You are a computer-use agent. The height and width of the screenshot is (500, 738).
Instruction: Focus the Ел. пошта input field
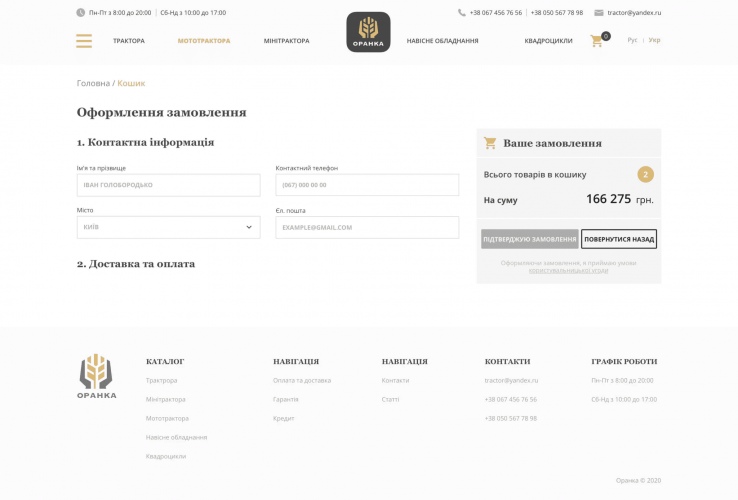(367, 227)
